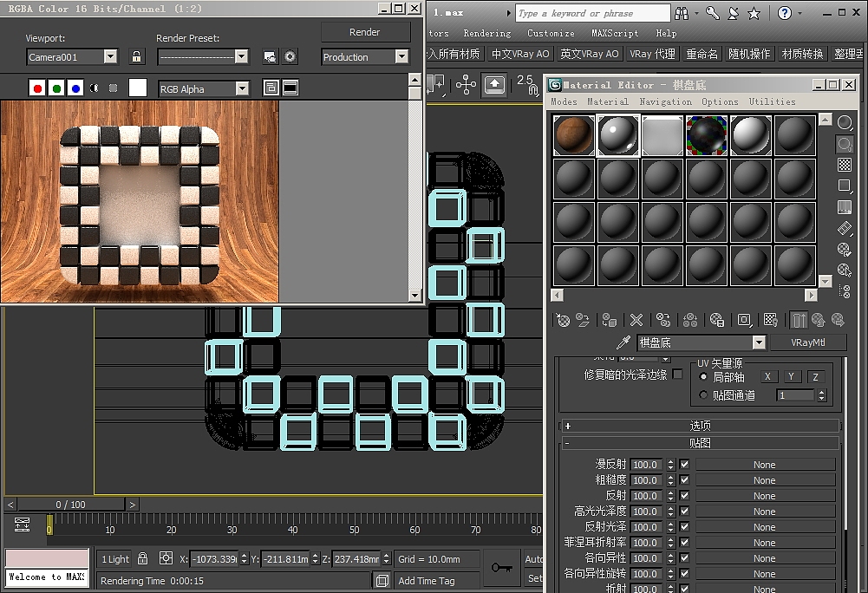Toggle UI frame button beside RGB Alpha

click(x=290, y=88)
